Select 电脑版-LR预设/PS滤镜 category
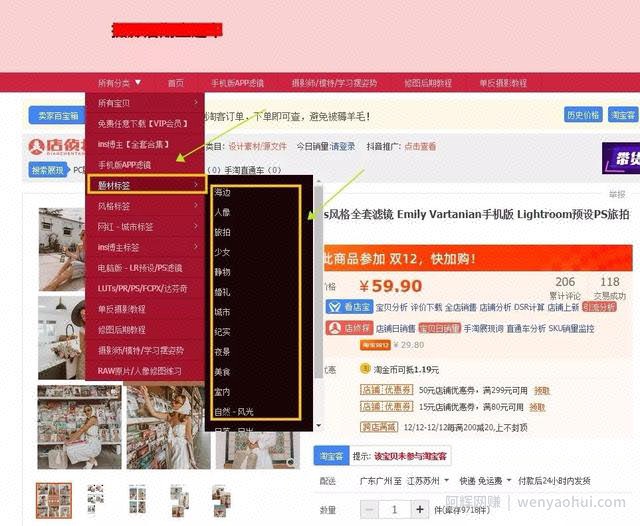Viewport: 640px width, 526px height. click(140, 268)
